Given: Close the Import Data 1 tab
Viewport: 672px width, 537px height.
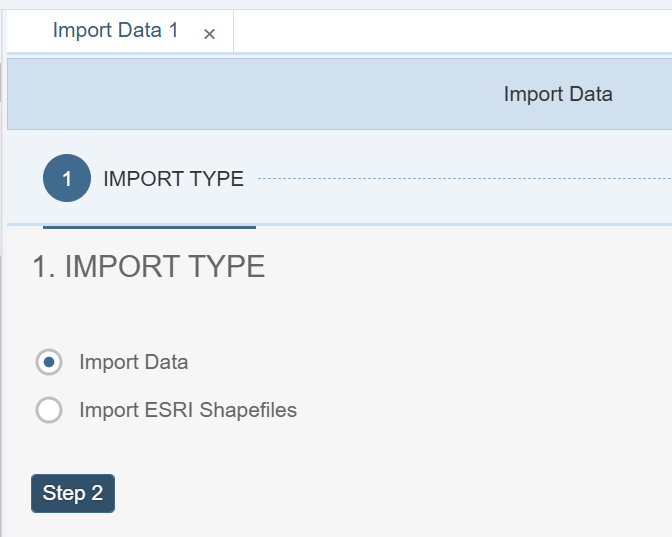Looking at the screenshot, I should (209, 34).
